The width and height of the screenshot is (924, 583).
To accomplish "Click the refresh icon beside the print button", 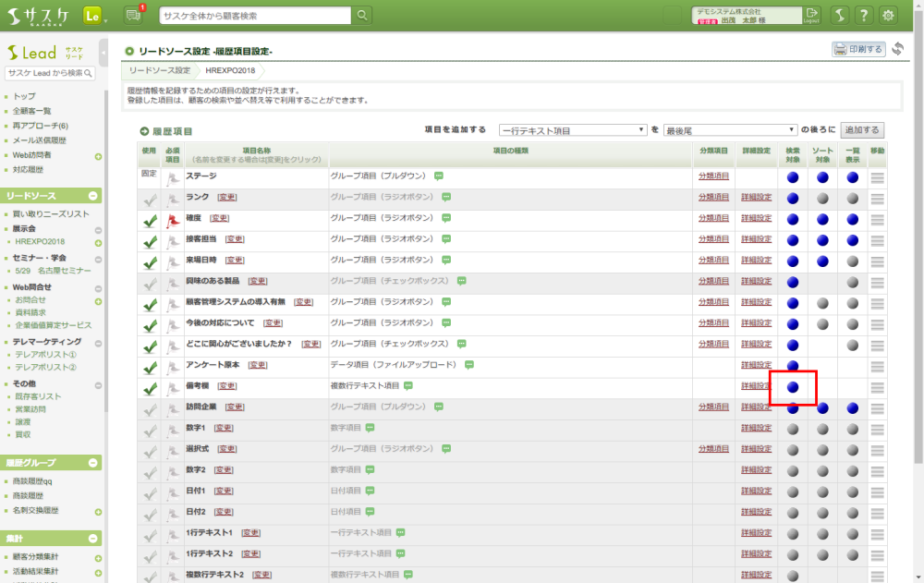I will [898, 49].
